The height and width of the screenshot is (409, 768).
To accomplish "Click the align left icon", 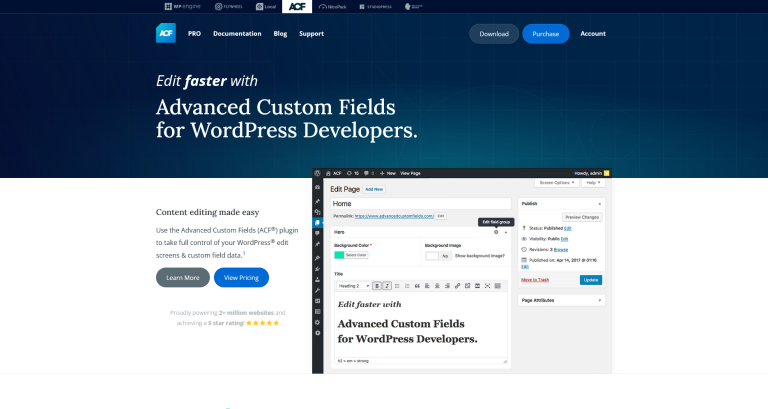I will [427, 286].
